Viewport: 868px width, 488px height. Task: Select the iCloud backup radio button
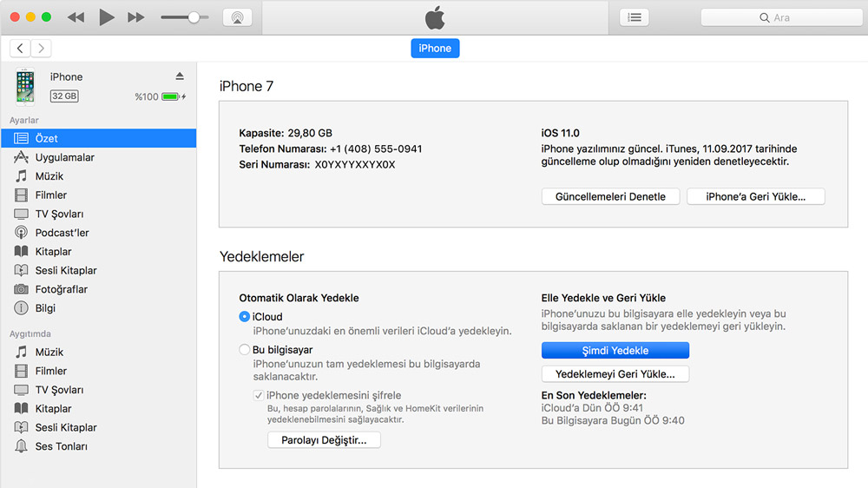coord(244,317)
